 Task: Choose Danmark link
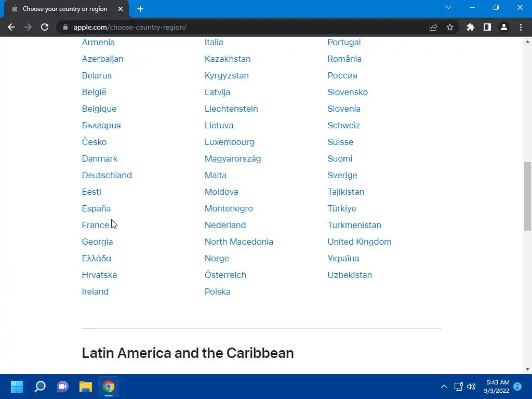(100, 159)
